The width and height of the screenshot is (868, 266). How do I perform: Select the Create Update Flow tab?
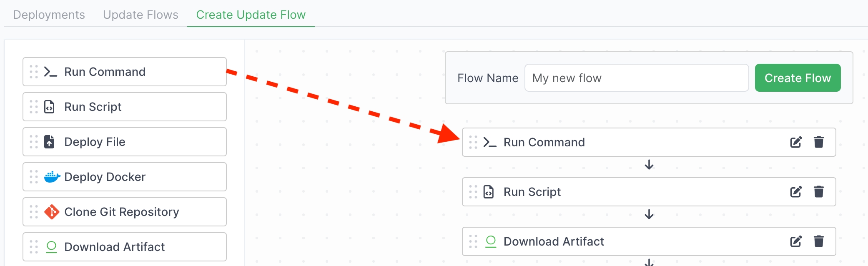coord(251,15)
